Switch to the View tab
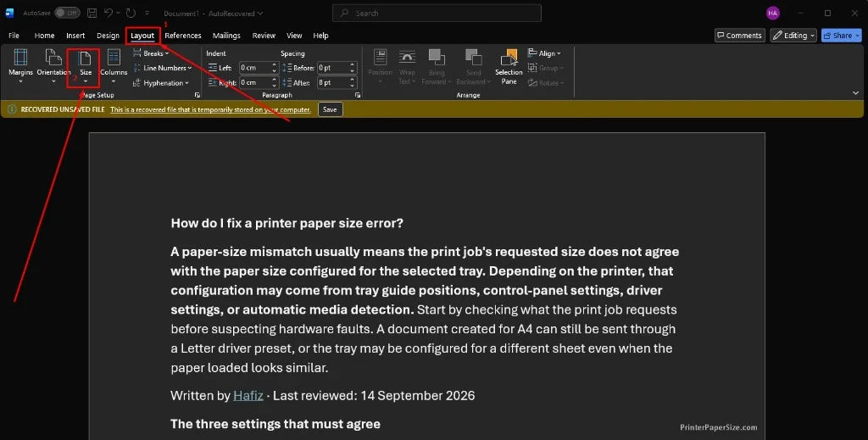 tap(294, 36)
